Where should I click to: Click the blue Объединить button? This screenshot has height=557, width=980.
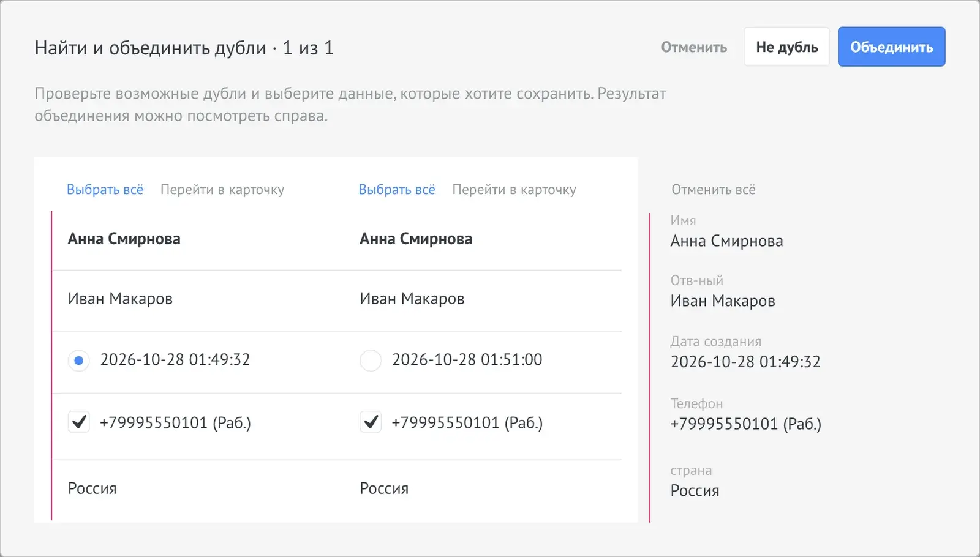[x=891, y=47]
